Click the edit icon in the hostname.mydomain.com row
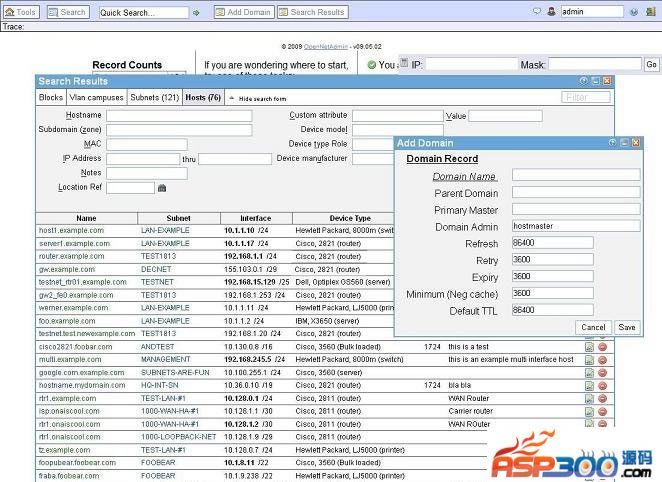 click(589, 385)
